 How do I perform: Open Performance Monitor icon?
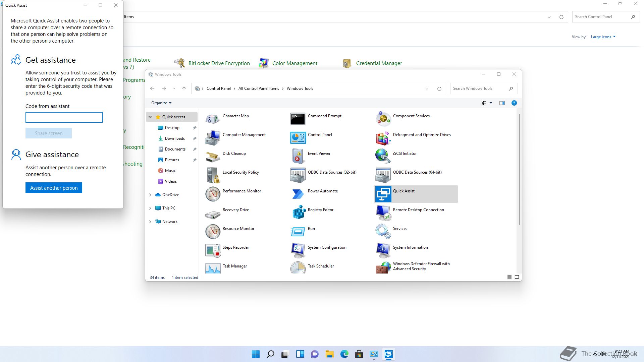pos(213,194)
